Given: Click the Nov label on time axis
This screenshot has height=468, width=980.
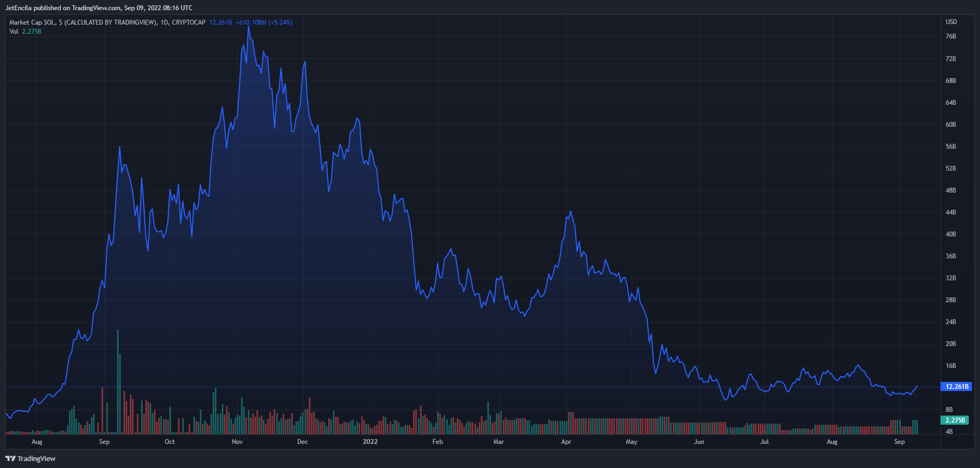Looking at the screenshot, I should pyautogui.click(x=237, y=442).
